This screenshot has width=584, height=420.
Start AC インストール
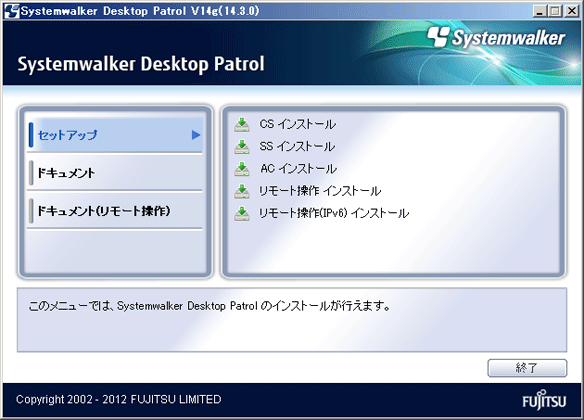pyautogui.click(x=298, y=169)
